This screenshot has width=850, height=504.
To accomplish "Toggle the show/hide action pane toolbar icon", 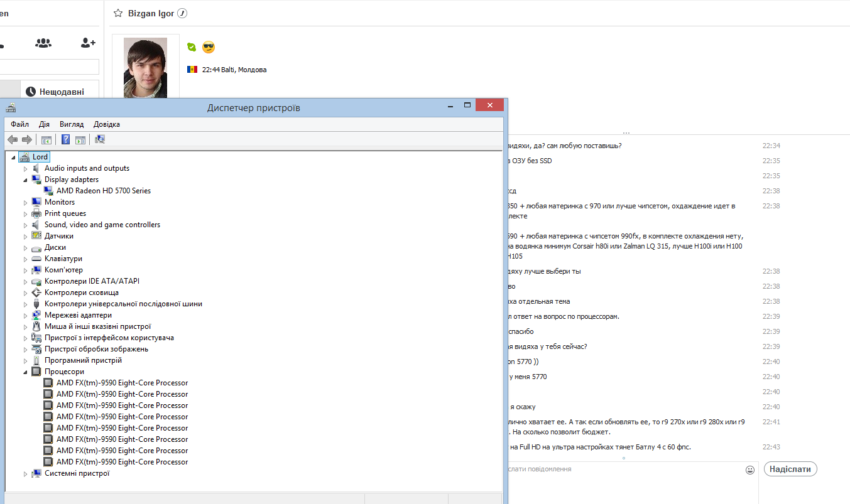I will (x=80, y=139).
